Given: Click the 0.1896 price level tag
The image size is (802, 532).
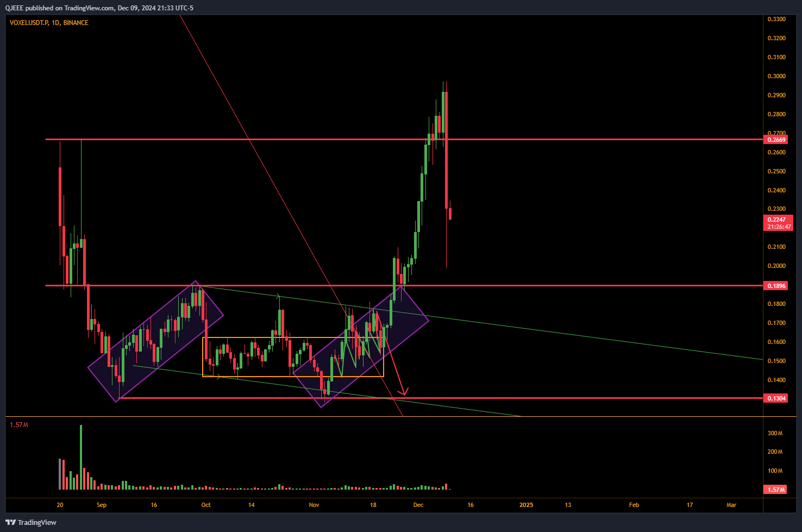Looking at the screenshot, I should click(x=776, y=285).
